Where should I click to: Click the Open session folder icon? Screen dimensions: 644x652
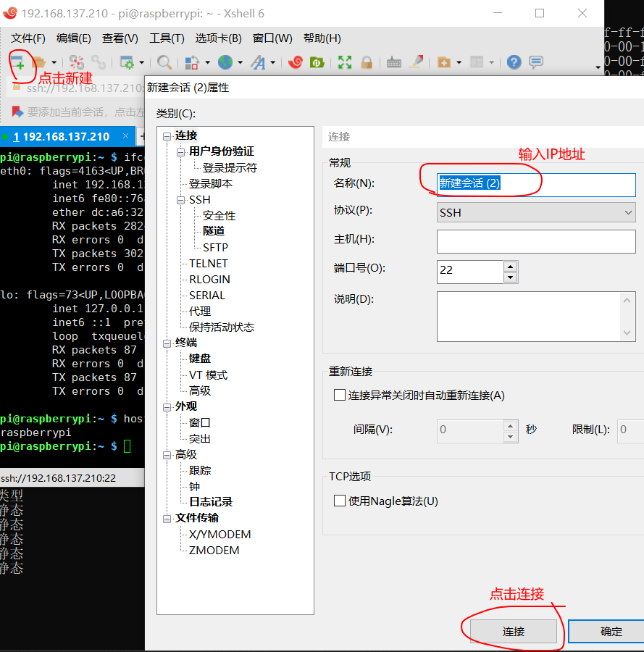(x=38, y=62)
